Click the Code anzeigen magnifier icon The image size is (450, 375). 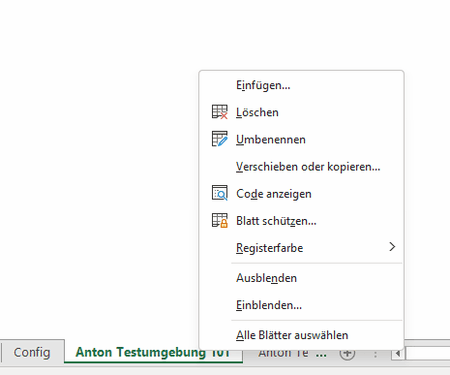tap(220, 193)
